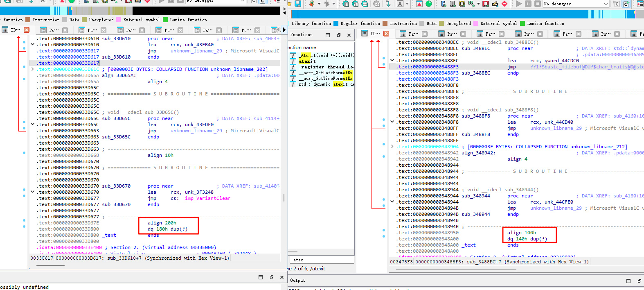Collapse sub_33D670 with its chevron
The width and height of the screenshot is (644, 290).
(x=33, y=192)
